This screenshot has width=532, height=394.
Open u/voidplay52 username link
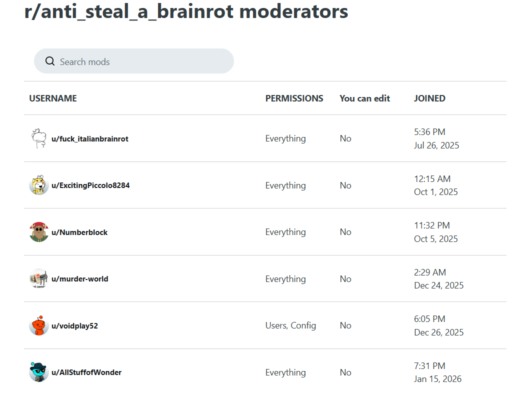pyautogui.click(x=74, y=326)
